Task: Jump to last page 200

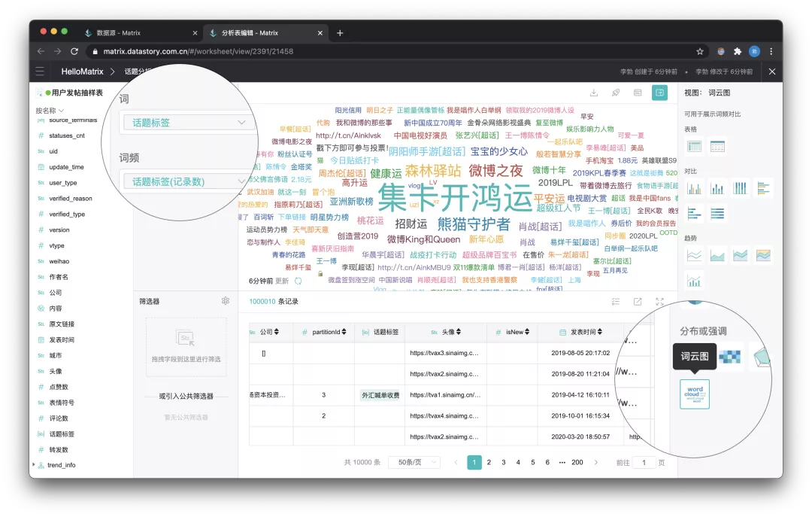Action: point(577,462)
